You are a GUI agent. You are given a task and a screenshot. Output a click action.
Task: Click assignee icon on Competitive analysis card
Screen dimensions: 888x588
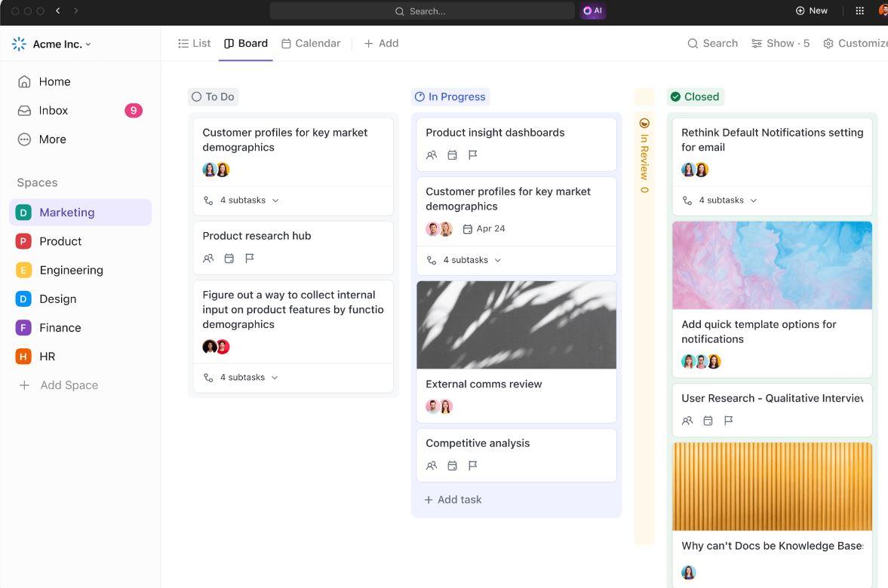(432, 466)
